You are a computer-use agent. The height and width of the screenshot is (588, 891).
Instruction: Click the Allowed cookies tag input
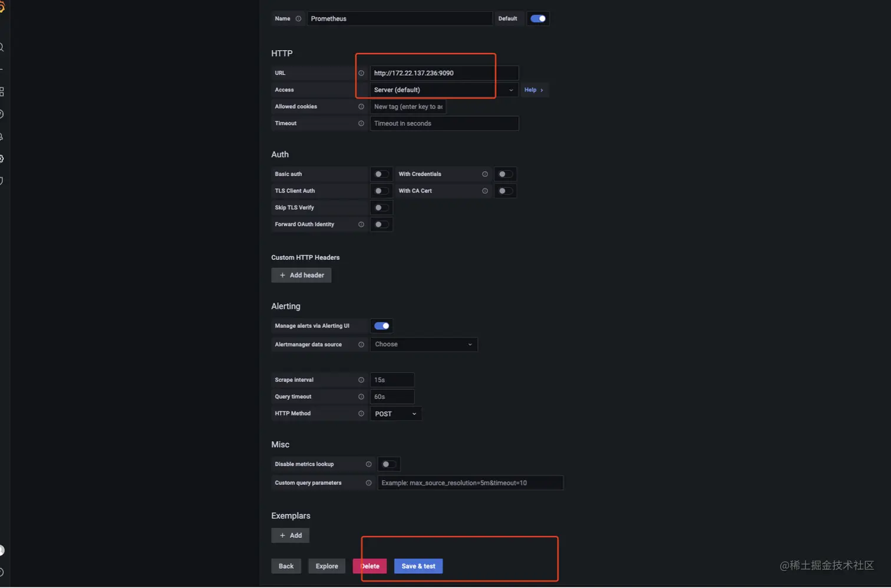coord(408,107)
